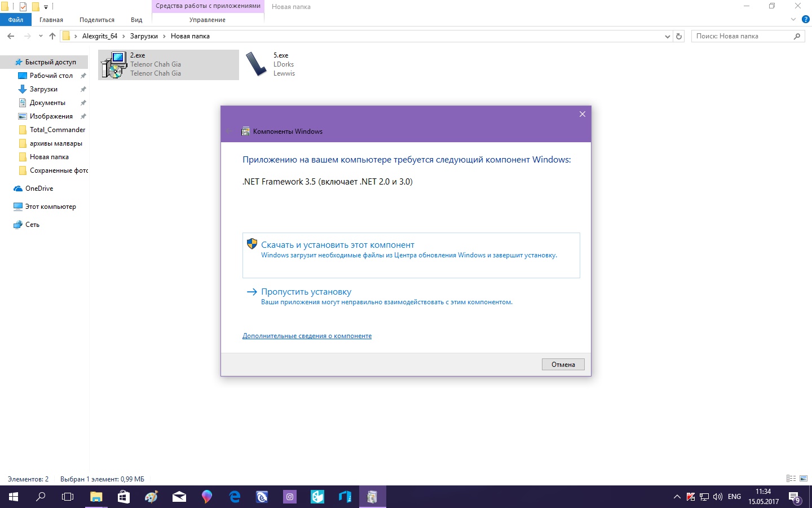Switch to large thumbnails view
Viewport: 812px width, 508px height.
click(x=804, y=479)
